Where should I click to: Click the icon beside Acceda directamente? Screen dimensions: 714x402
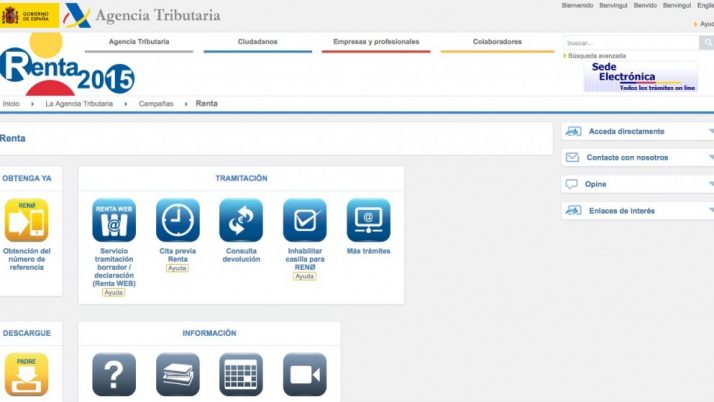coord(573,132)
